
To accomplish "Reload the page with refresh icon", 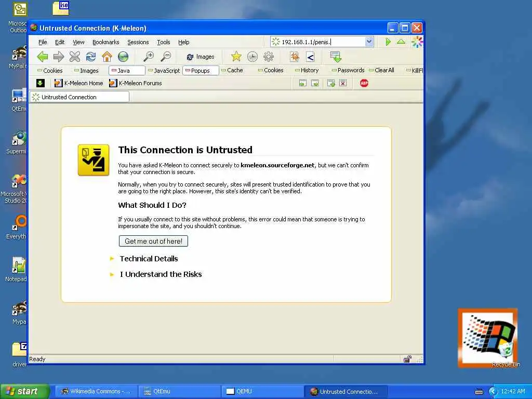I will (90, 57).
